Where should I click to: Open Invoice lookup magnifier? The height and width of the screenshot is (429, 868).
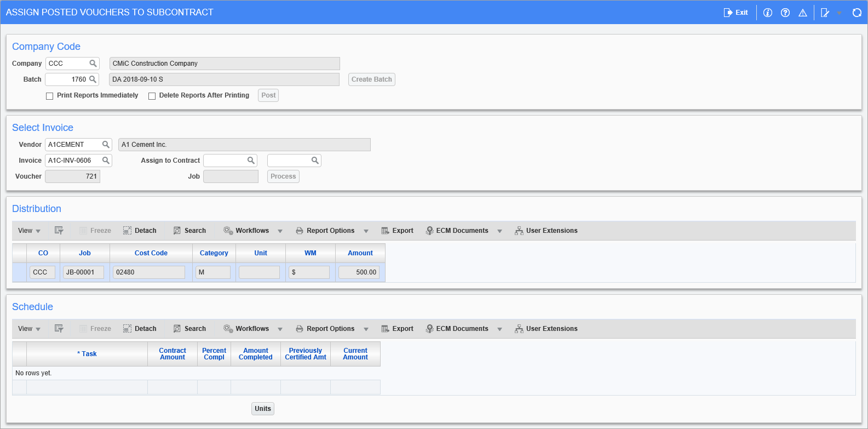pos(106,161)
